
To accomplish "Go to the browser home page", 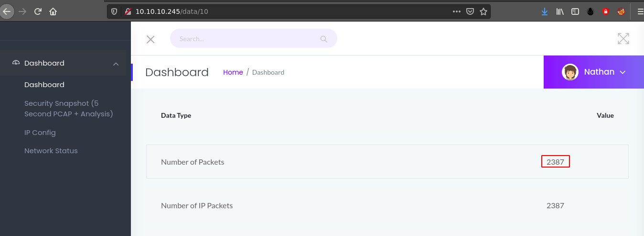I will [53, 11].
